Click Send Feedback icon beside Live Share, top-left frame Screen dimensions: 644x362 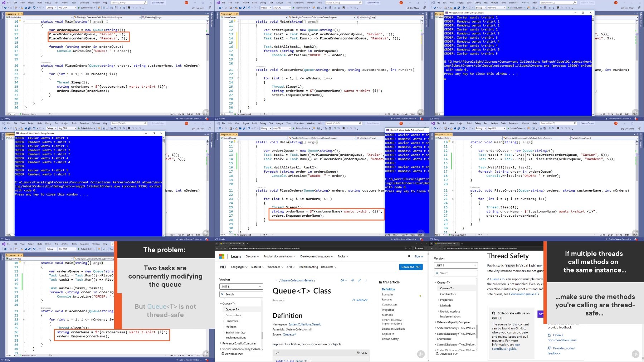point(210,8)
